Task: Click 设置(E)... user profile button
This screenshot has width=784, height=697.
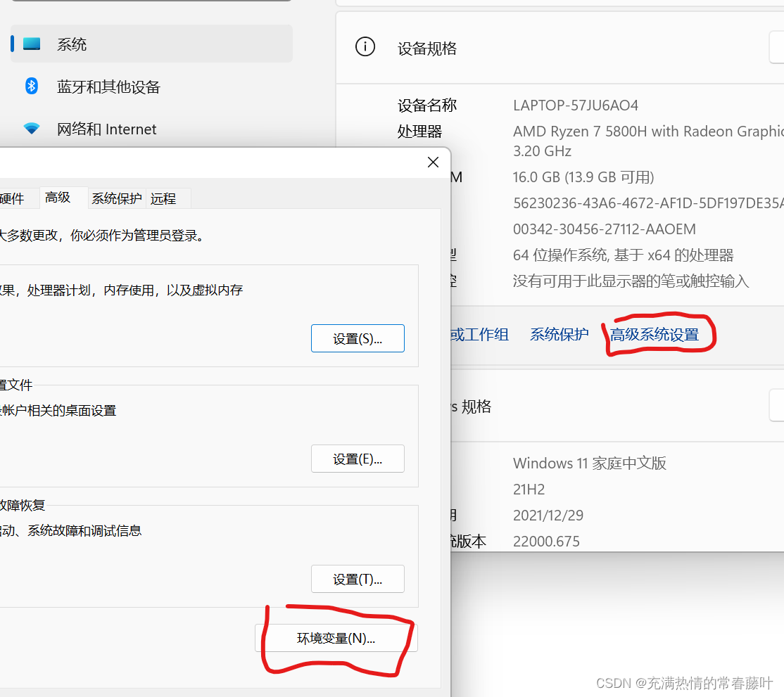Action: click(358, 459)
